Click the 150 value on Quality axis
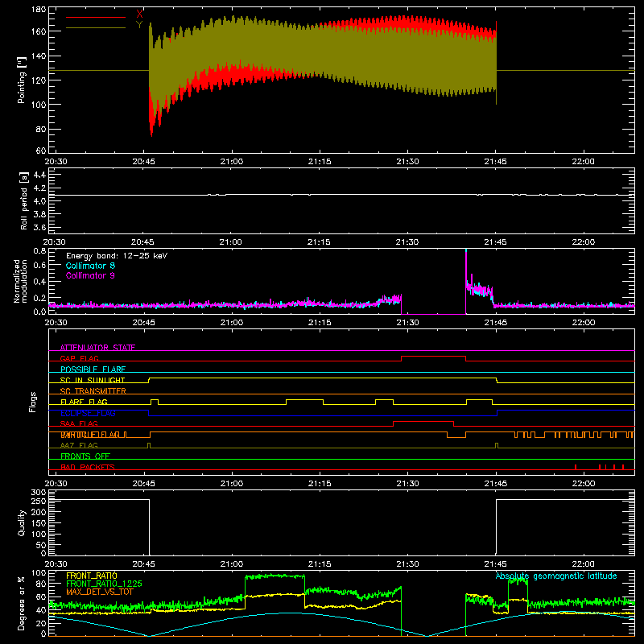Viewport: 644px width, 644px height. pos(39,522)
